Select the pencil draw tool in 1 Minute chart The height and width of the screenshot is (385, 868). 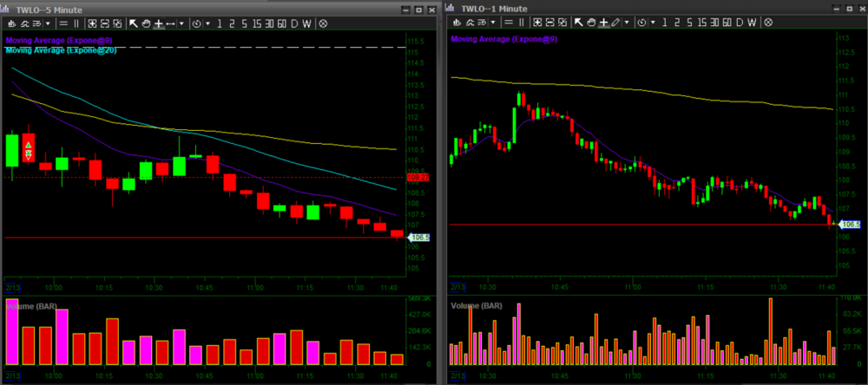pos(615,23)
